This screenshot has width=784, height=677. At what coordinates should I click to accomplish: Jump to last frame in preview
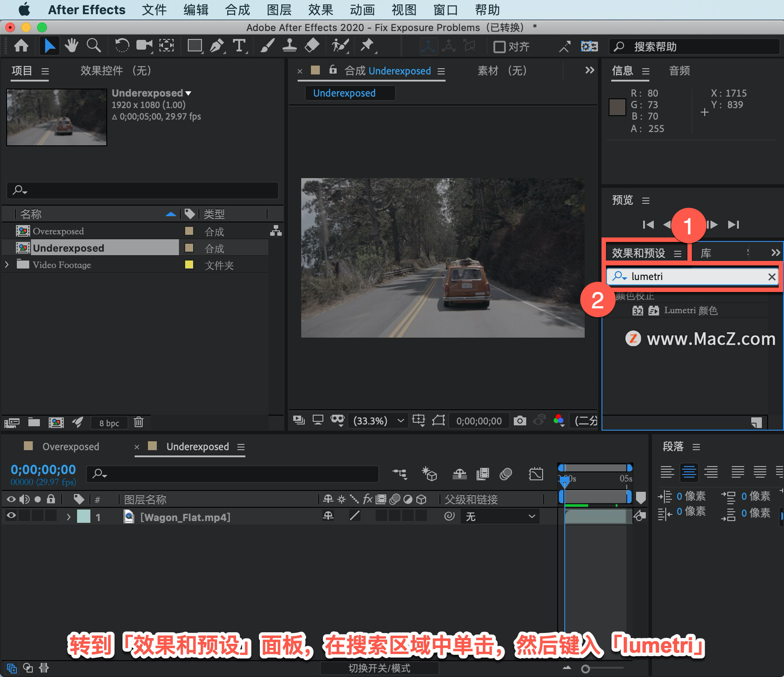(734, 225)
